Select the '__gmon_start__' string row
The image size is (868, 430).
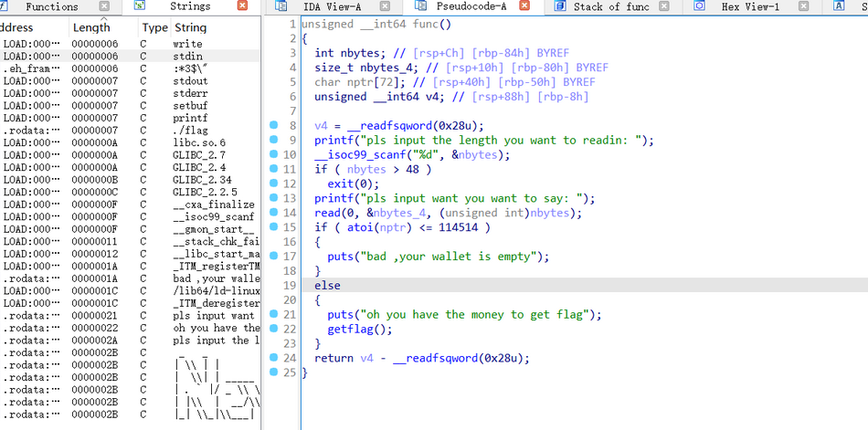coord(130,228)
